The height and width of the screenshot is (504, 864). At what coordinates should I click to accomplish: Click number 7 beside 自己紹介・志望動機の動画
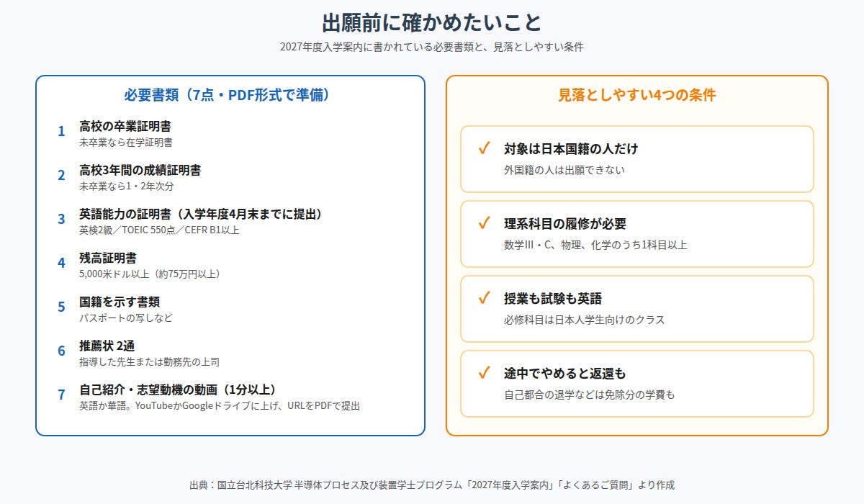(x=61, y=395)
